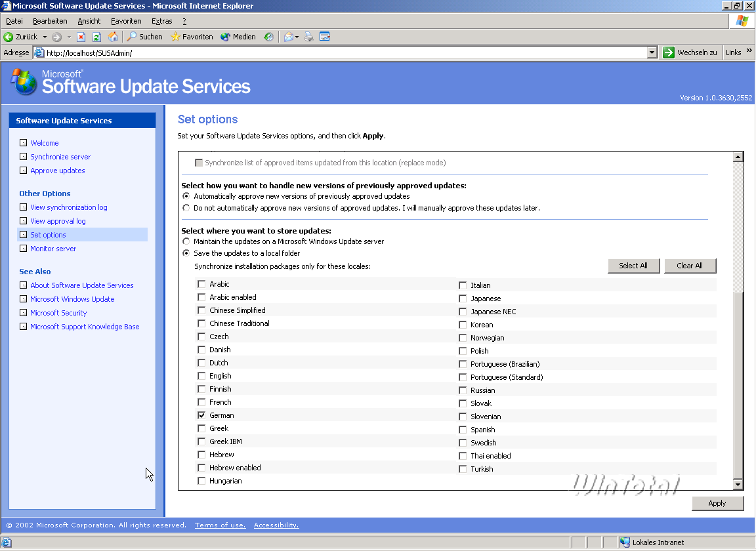
Task: Open the Ansicht menu
Action: (89, 21)
